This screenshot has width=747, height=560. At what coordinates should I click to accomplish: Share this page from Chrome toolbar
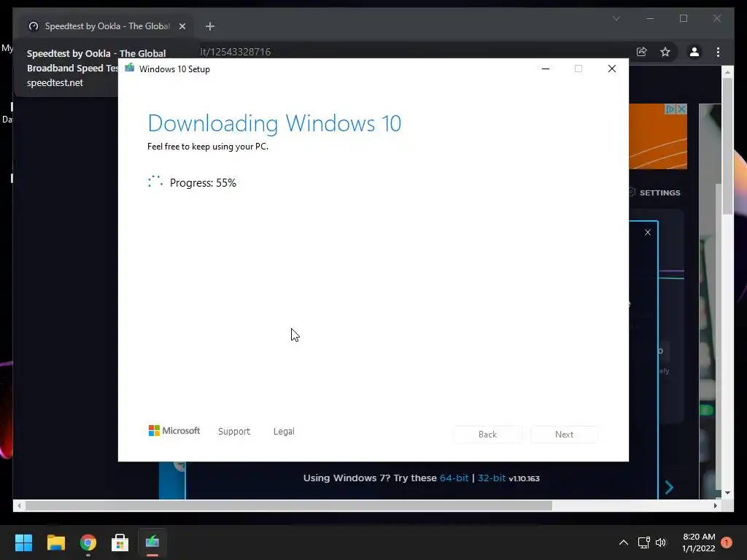pyautogui.click(x=642, y=52)
